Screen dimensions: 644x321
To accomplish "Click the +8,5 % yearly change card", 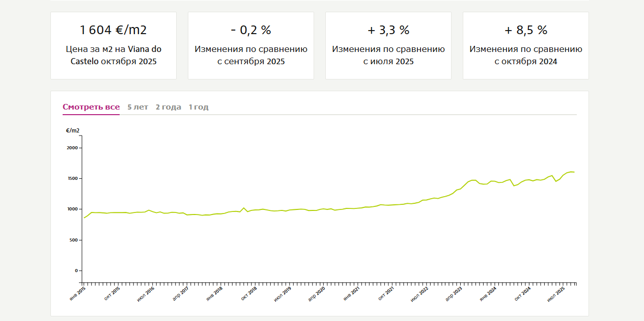I will [x=526, y=45].
